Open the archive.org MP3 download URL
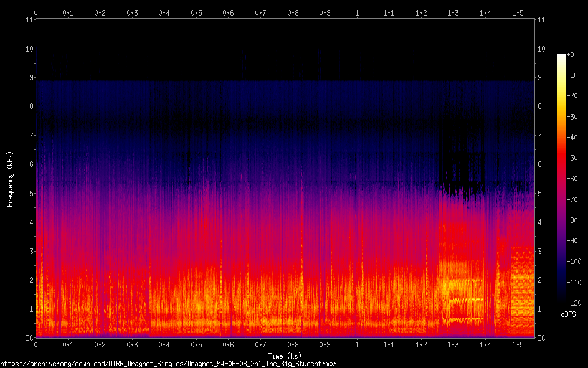588x368 pixels. pyautogui.click(x=168, y=363)
